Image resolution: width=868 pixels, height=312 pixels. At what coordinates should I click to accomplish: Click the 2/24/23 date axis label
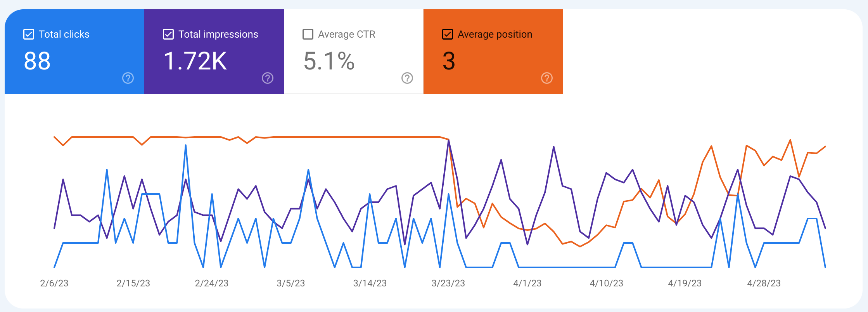click(211, 283)
